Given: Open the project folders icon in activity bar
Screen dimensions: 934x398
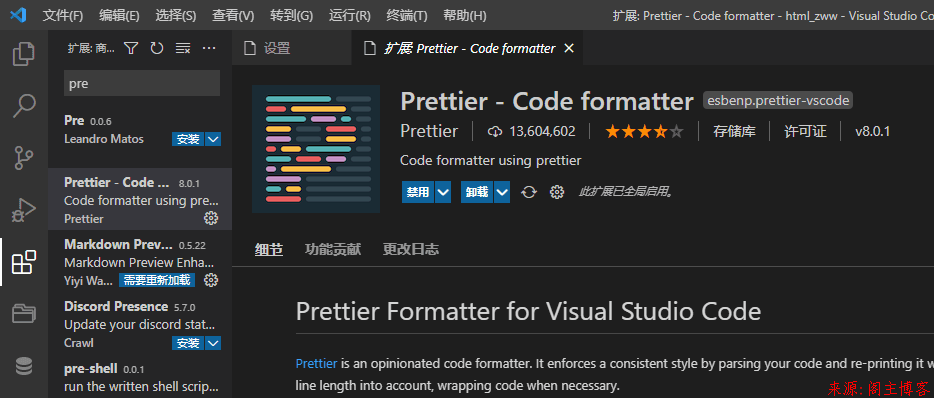Looking at the screenshot, I should (24, 313).
